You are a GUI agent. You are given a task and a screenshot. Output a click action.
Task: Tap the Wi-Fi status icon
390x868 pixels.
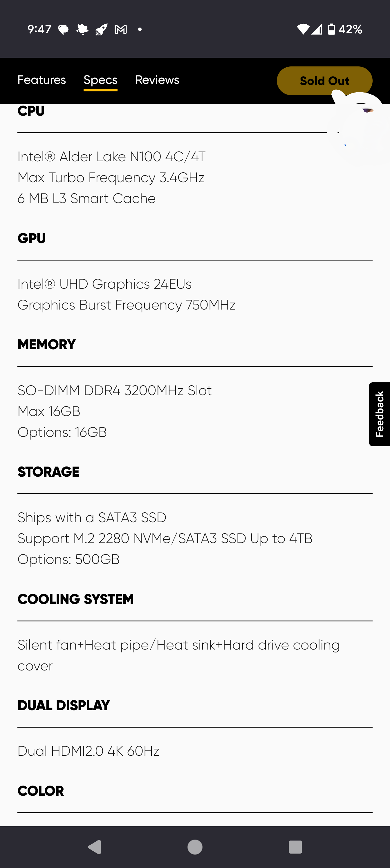303,29
